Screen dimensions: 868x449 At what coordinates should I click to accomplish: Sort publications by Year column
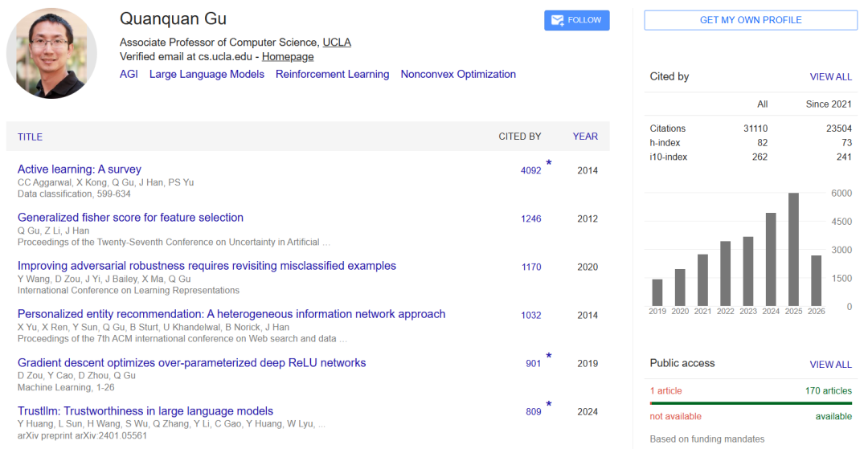pyautogui.click(x=585, y=137)
